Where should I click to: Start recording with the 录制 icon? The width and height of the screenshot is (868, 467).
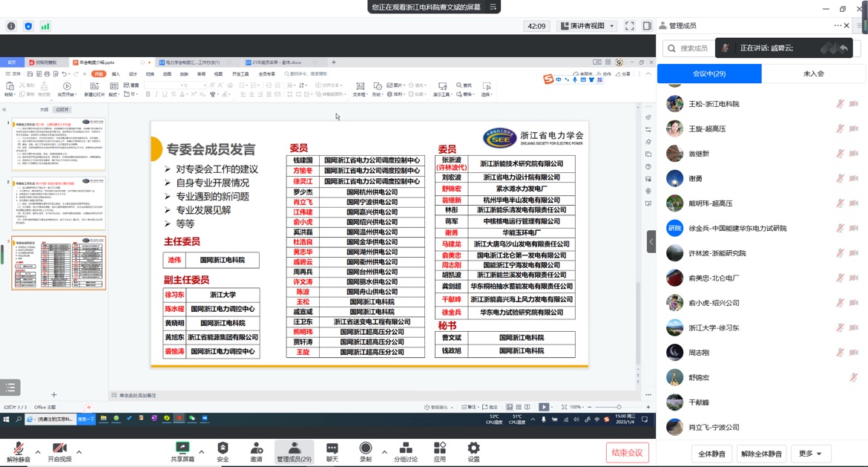click(x=365, y=451)
